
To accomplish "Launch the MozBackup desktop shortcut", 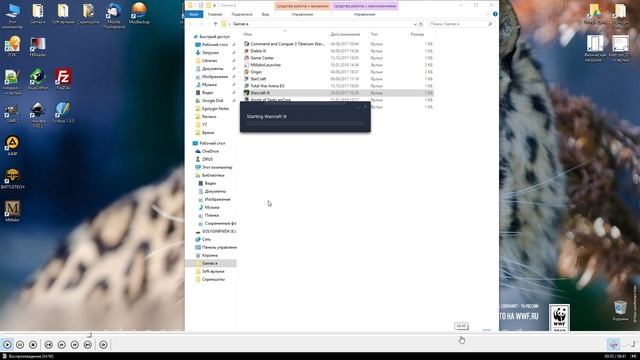I will point(139,13).
